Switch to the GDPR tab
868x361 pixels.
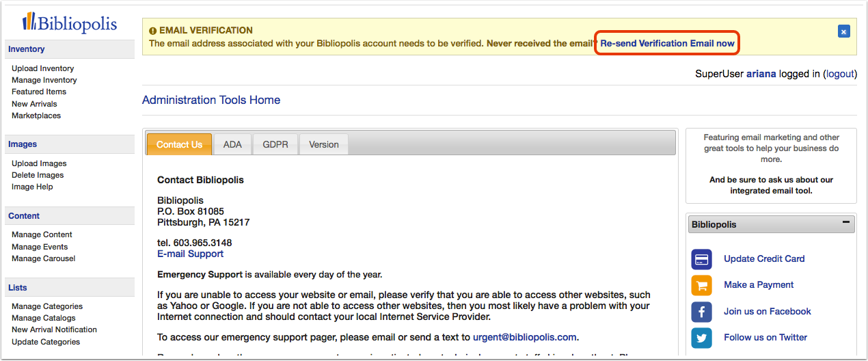coord(275,144)
